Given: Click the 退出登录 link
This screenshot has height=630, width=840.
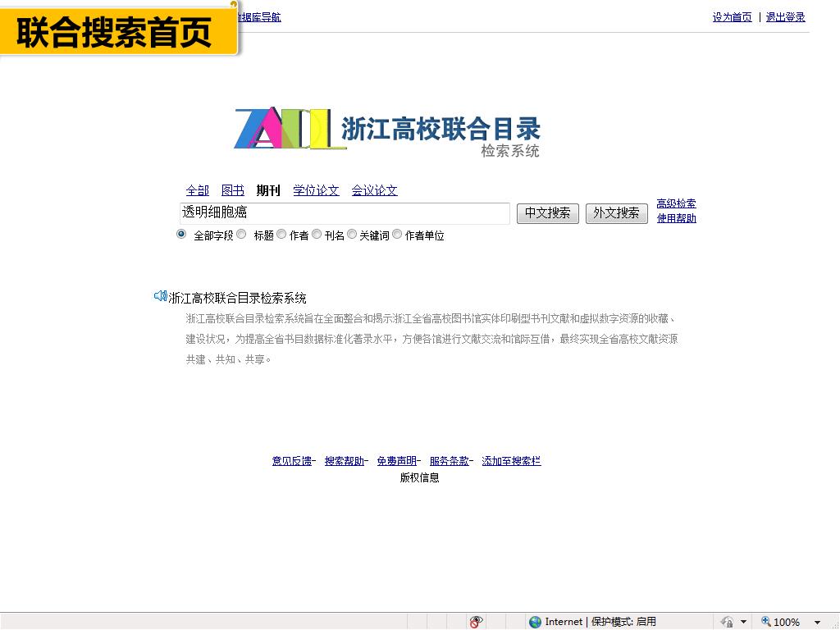Looking at the screenshot, I should (x=785, y=17).
